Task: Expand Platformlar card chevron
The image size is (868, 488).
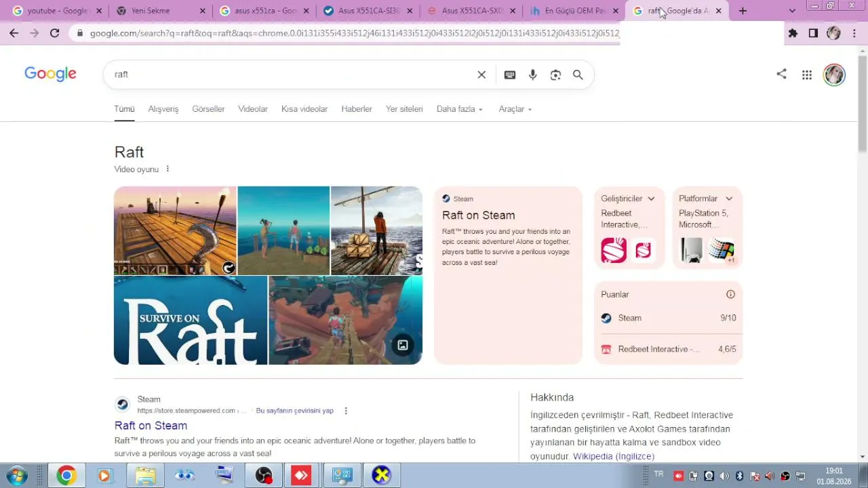Action: [729, 199]
